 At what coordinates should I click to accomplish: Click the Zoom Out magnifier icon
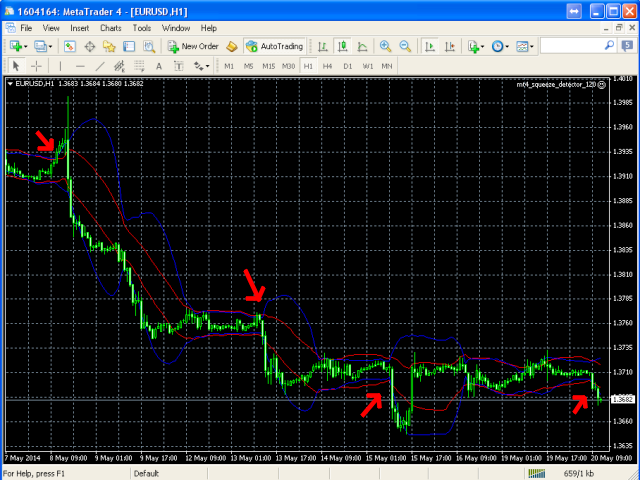point(405,46)
